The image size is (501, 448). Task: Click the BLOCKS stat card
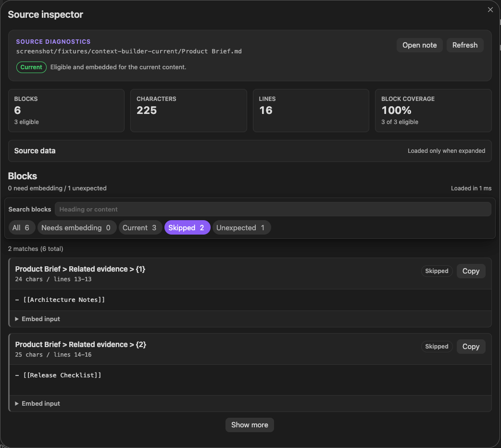click(66, 111)
